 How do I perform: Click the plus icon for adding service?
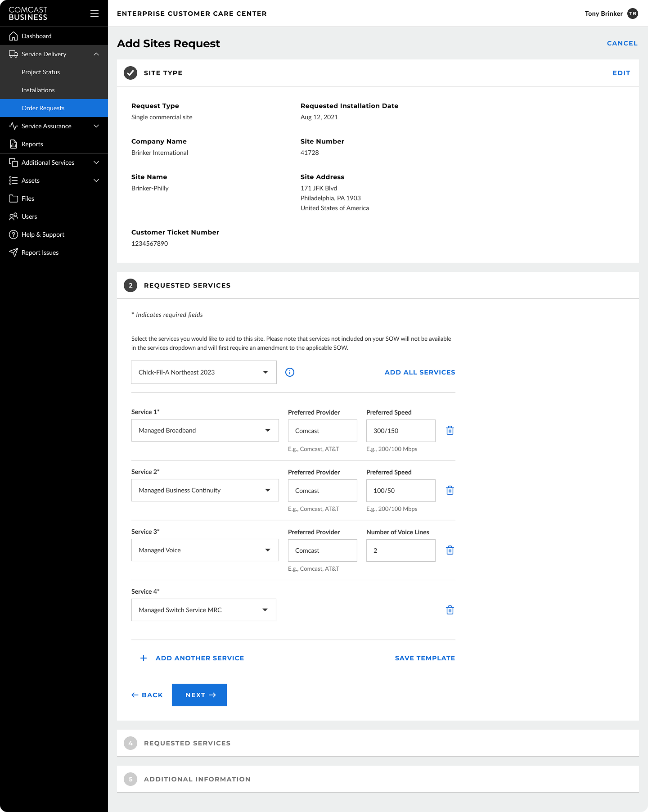[144, 658]
